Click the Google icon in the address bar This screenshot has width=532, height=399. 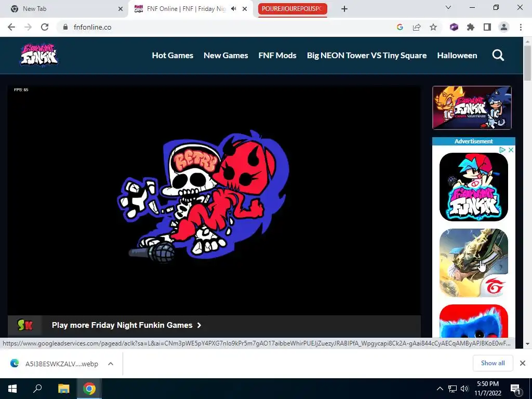400,27
